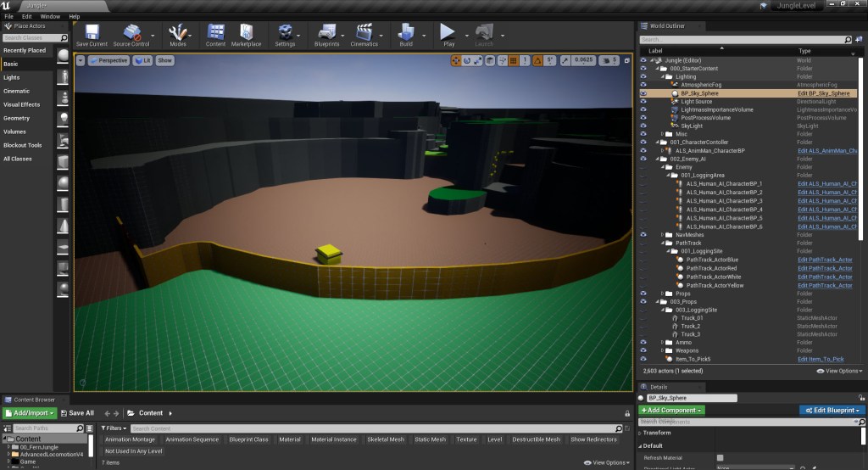Open the Marketplace icon
The height and width of the screenshot is (470, 868).
click(x=246, y=33)
